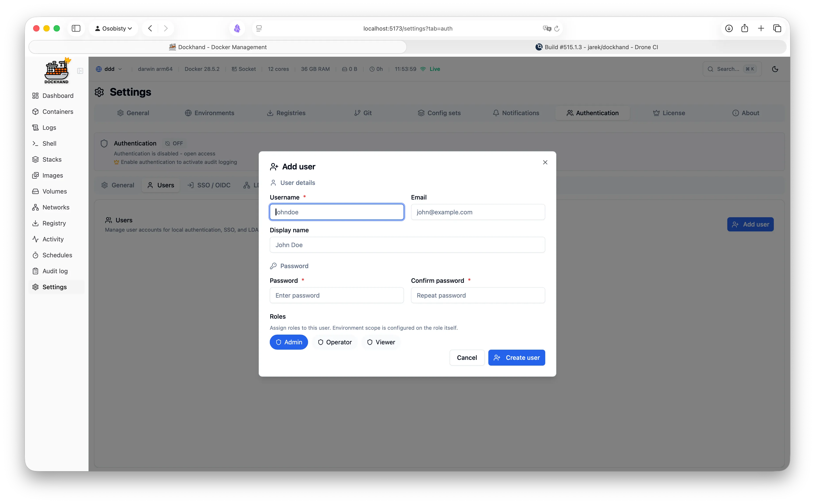
Task: Toggle dark mode with the moon icon
Action: 775,69
